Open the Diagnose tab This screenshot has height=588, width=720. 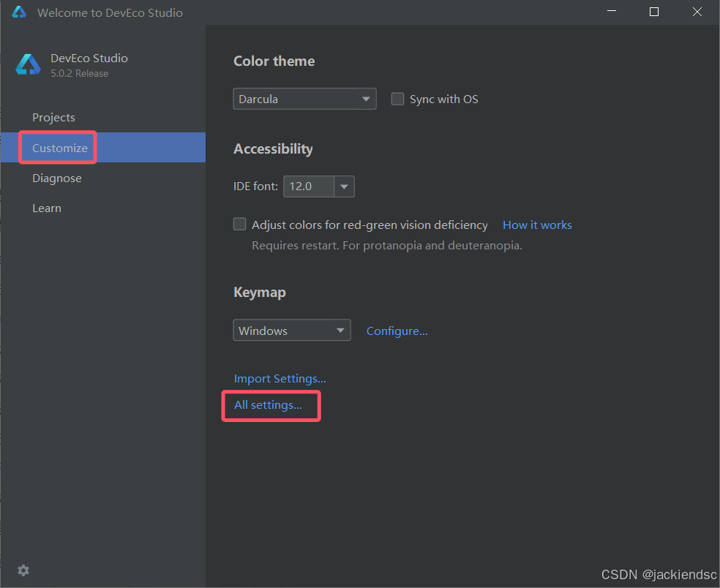tap(57, 178)
